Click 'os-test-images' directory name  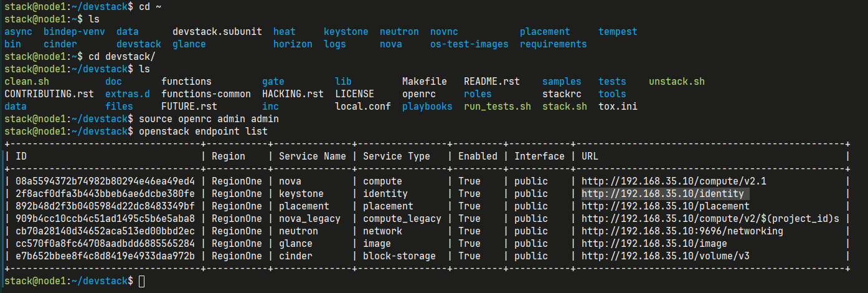tap(469, 44)
